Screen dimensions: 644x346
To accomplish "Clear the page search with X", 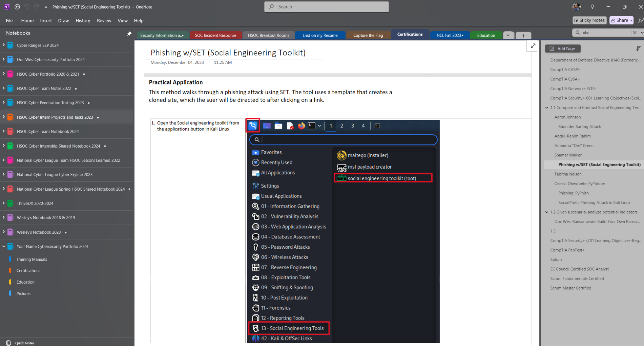I will click(635, 33).
